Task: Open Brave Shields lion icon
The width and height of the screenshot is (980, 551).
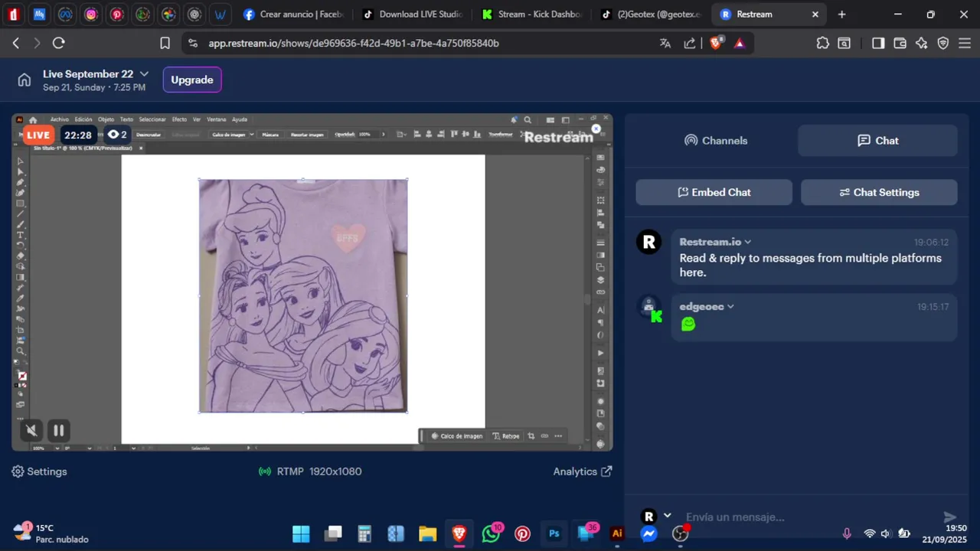Action: [x=716, y=43]
